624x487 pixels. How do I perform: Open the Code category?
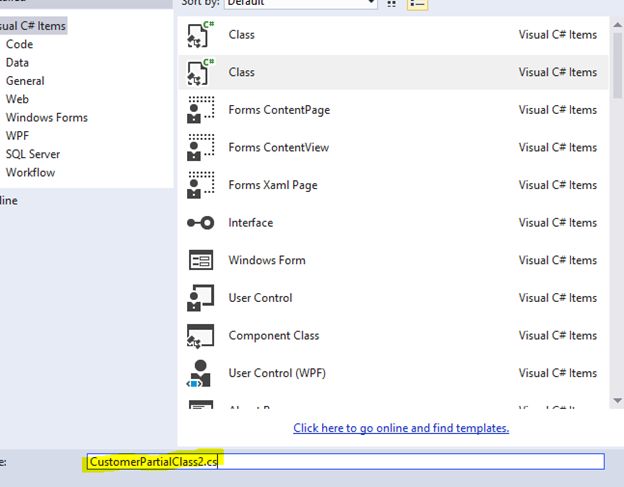pyautogui.click(x=20, y=44)
